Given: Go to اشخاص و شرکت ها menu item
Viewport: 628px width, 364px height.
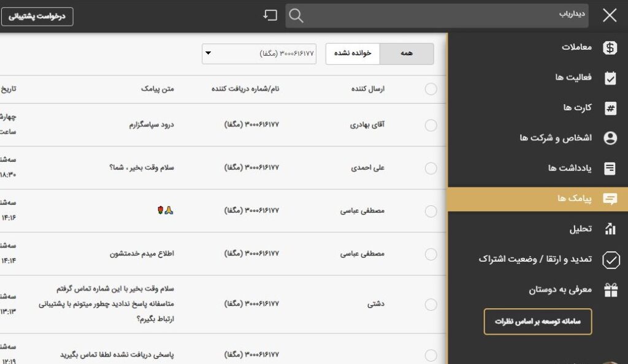Looking at the screenshot, I should pyautogui.click(x=556, y=138).
